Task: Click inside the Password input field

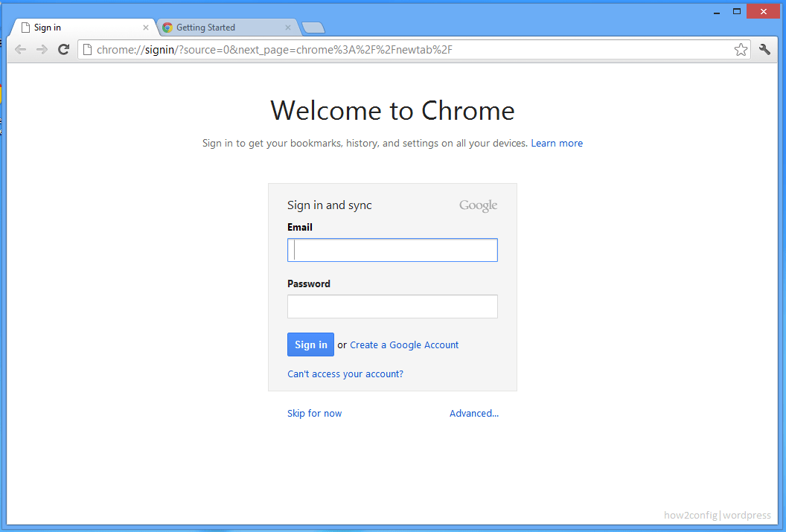Action: (392, 306)
